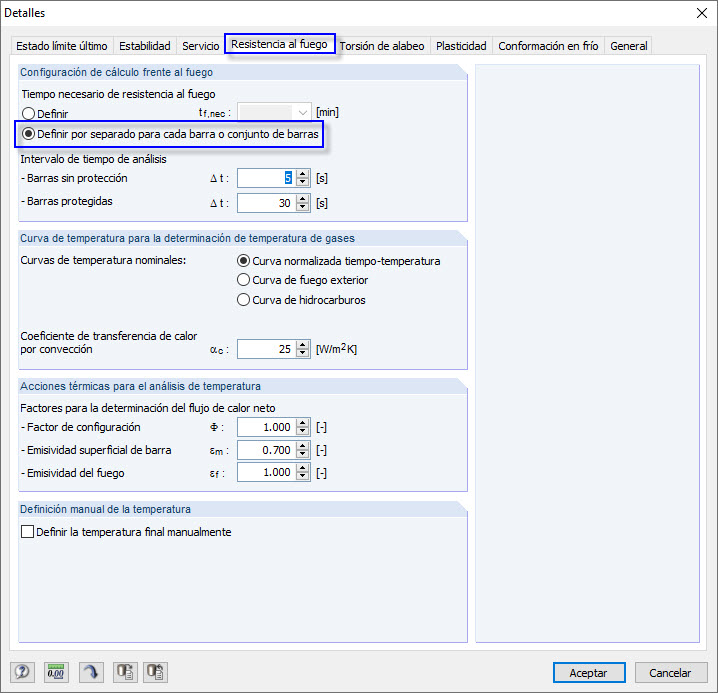Viewport: 718px width, 693px height.
Task: Click the αc field showing 25
Action: point(267,349)
